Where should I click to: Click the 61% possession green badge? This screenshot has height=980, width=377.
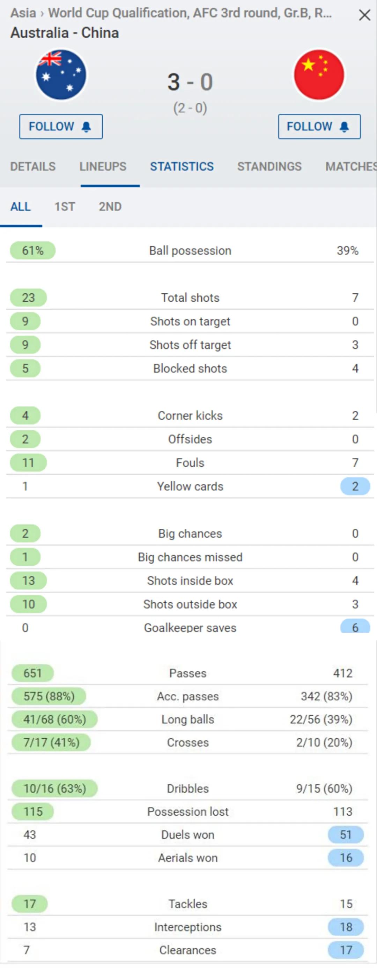[x=33, y=251]
